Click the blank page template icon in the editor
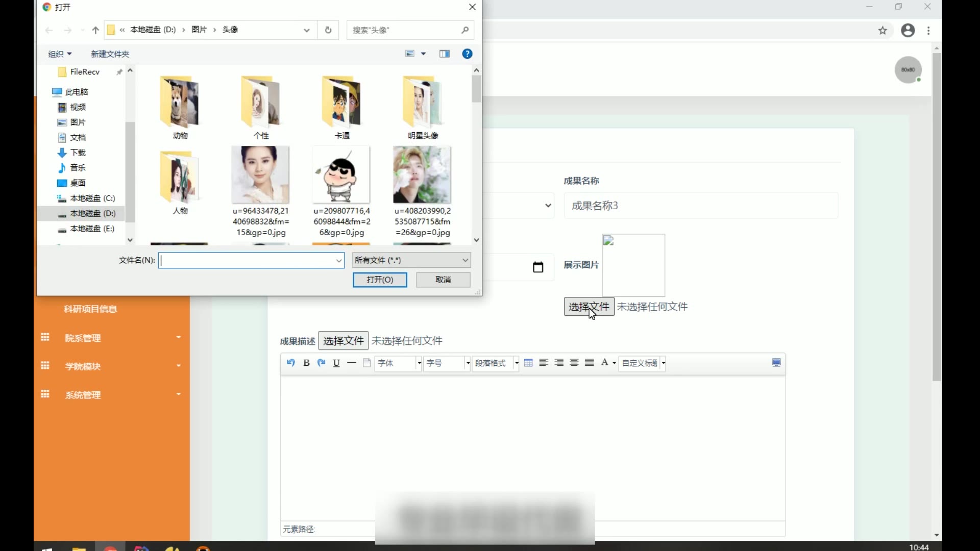Screen dimensions: 980x551 pyautogui.click(x=366, y=363)
